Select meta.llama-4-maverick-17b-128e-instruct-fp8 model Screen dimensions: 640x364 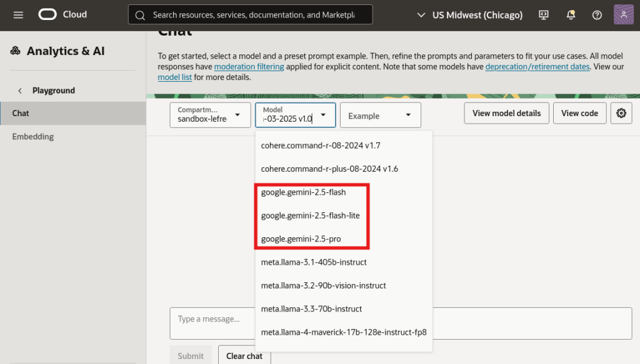click(344, 332)
